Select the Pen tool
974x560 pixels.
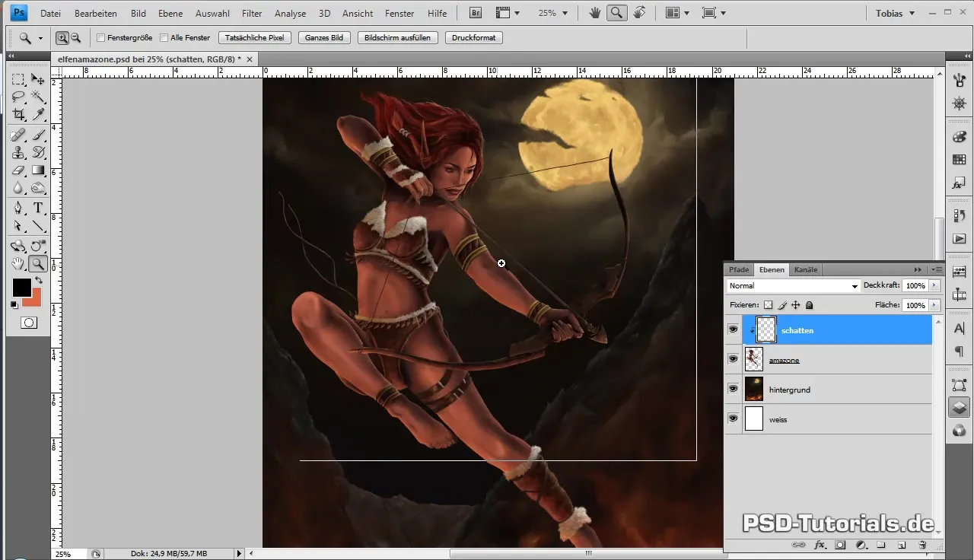18,208
